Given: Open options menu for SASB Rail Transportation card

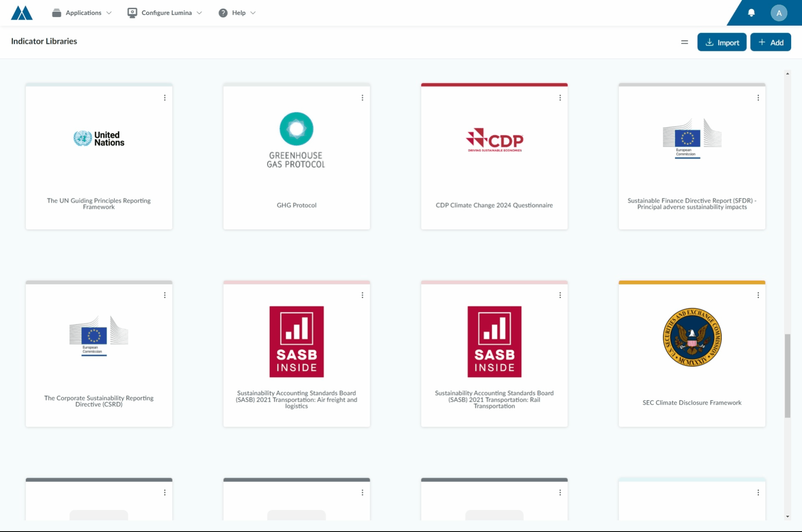Looking at the screenshot, I should [x=560, y=295].
